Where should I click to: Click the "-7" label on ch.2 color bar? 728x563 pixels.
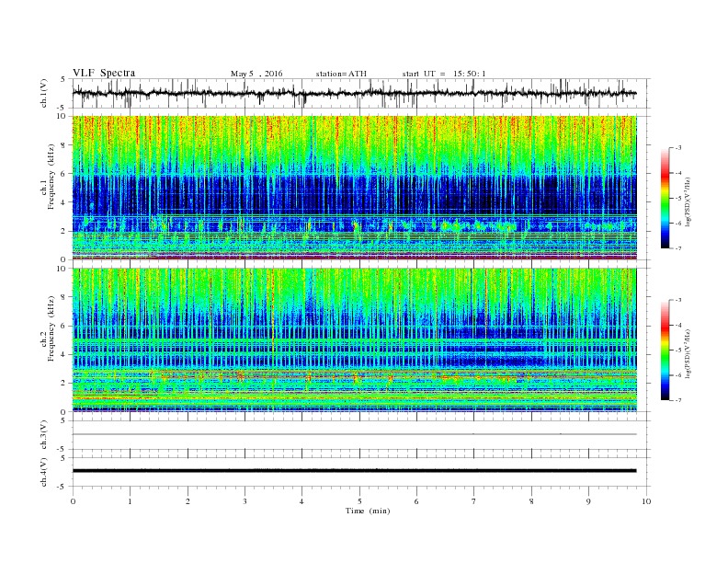(x=677, y=400)
